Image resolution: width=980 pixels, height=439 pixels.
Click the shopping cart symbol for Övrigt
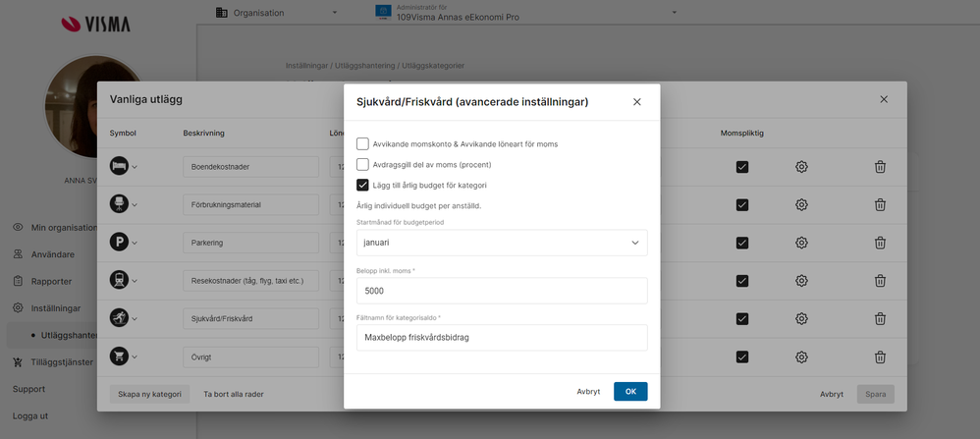click(119, 357)
